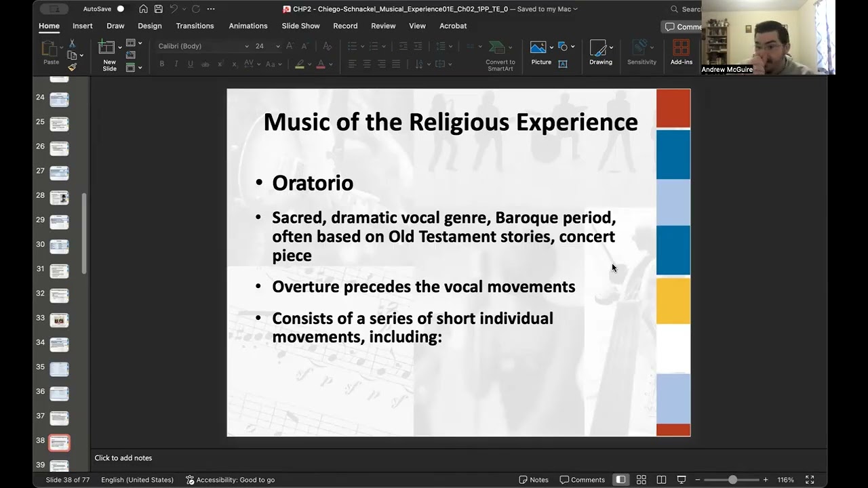The width and height of the screenshot is (868, 488).
Task: Click the Comments button in ribbon
Action: click(682, 26)
